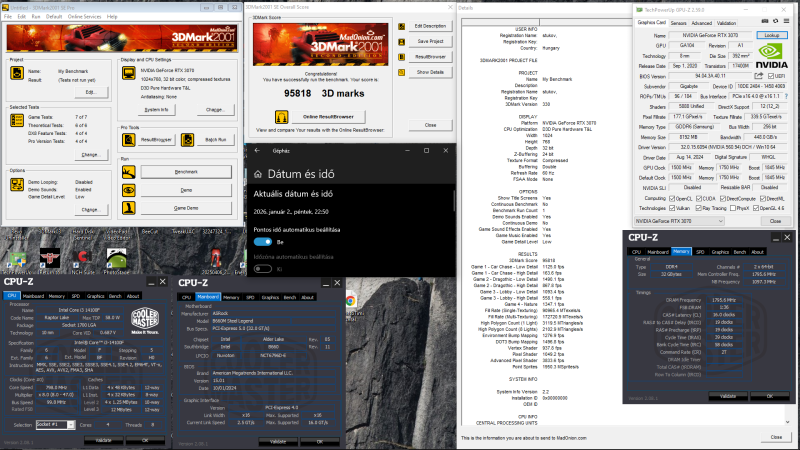
Task: Toggle the CUDA checkbox in GPU-Z
Action: (x=698, y=198)
